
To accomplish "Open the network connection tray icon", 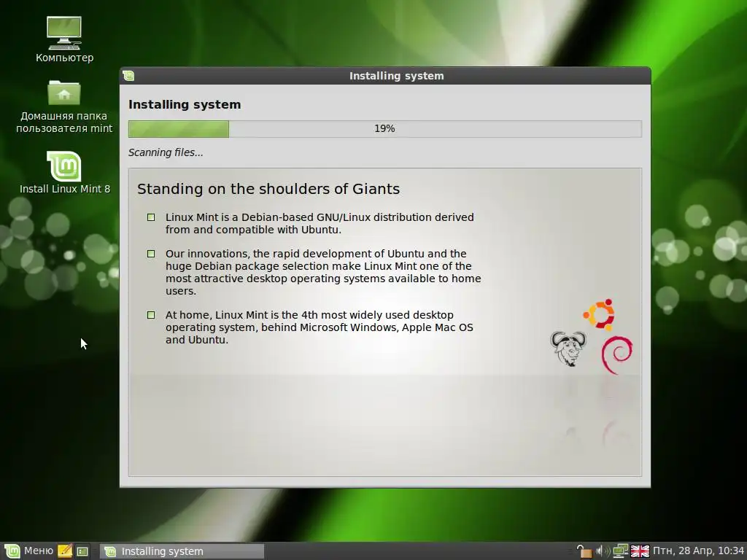I will (x=620, y=551).
